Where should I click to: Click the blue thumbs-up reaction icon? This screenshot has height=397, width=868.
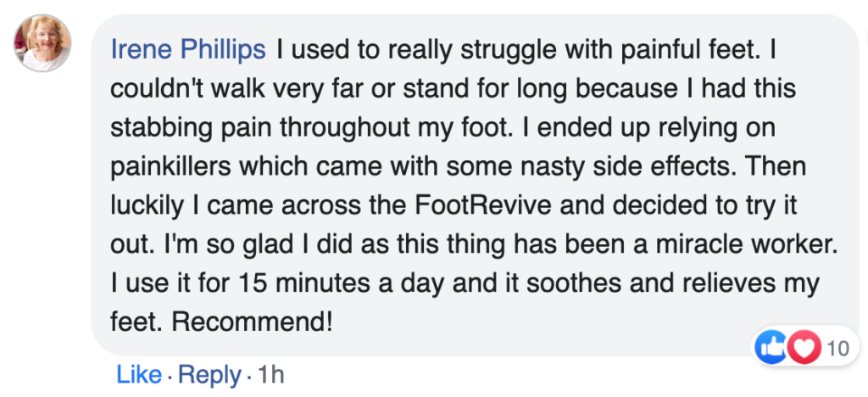click(772, 346)
